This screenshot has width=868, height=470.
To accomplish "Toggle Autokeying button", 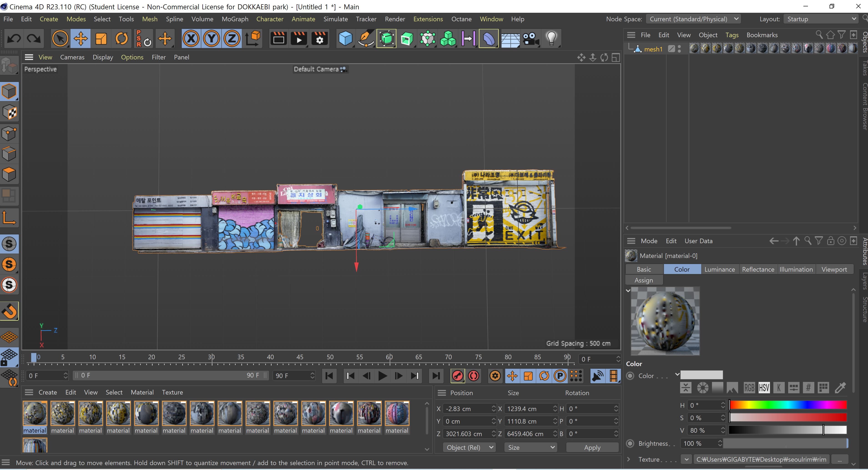I will (x=474, y=376).
